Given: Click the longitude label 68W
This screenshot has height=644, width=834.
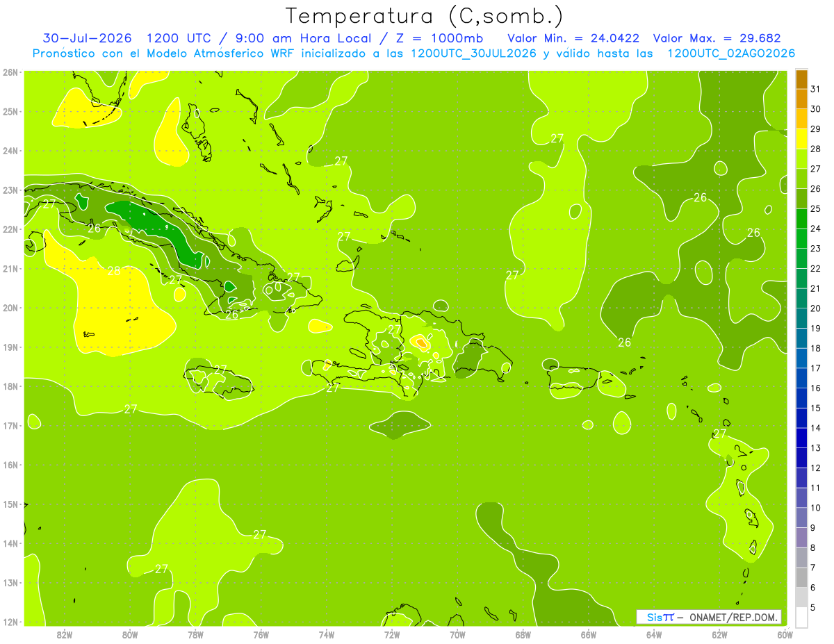Looking at the screenshot, I should 523,634.
